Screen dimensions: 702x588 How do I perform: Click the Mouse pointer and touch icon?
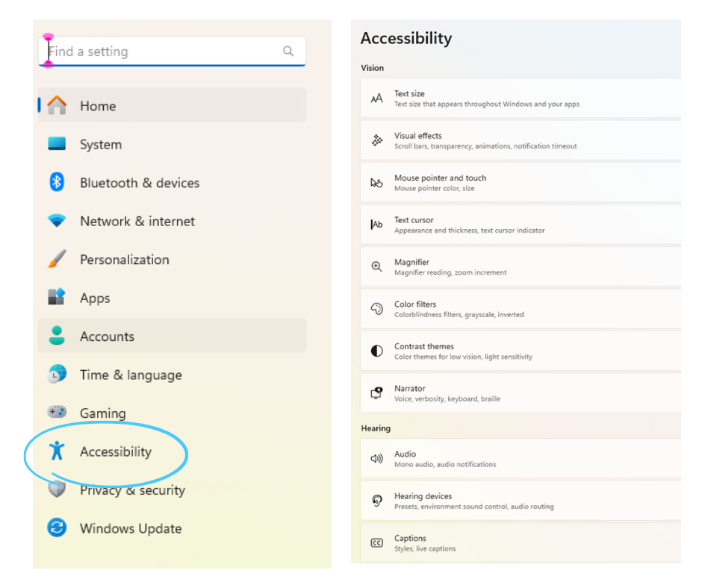click(377, 183)
